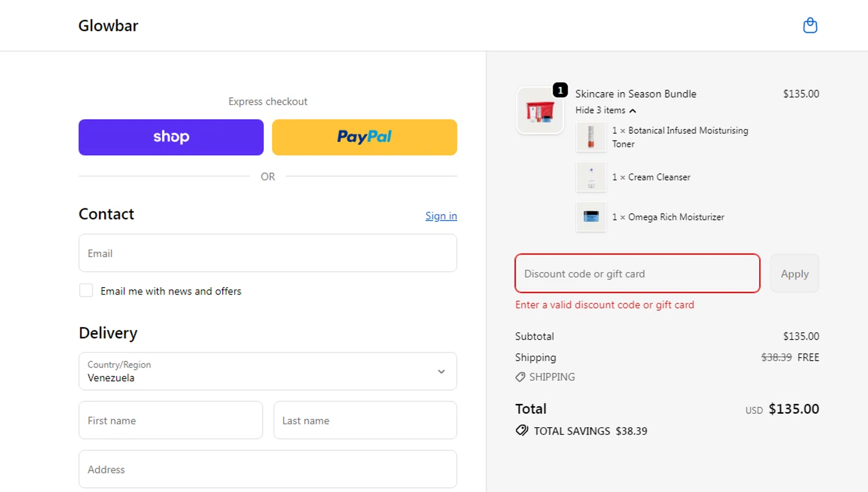Focus the Discount code or gift card field
The height and width of the screenshot is (492, 868).
point(637,273)
